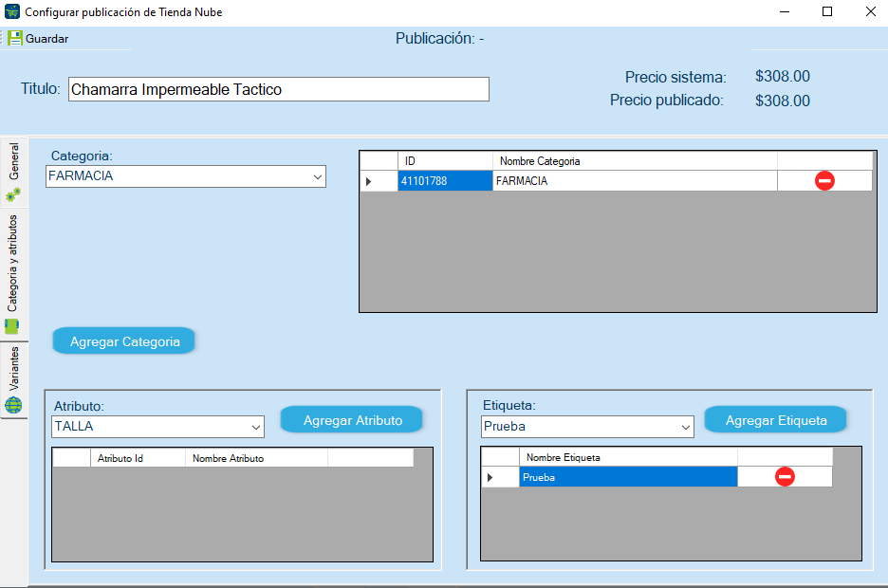Open the Etiqueta dropdown showing Prueba
The image size is (888, 588).
[587, 427]
